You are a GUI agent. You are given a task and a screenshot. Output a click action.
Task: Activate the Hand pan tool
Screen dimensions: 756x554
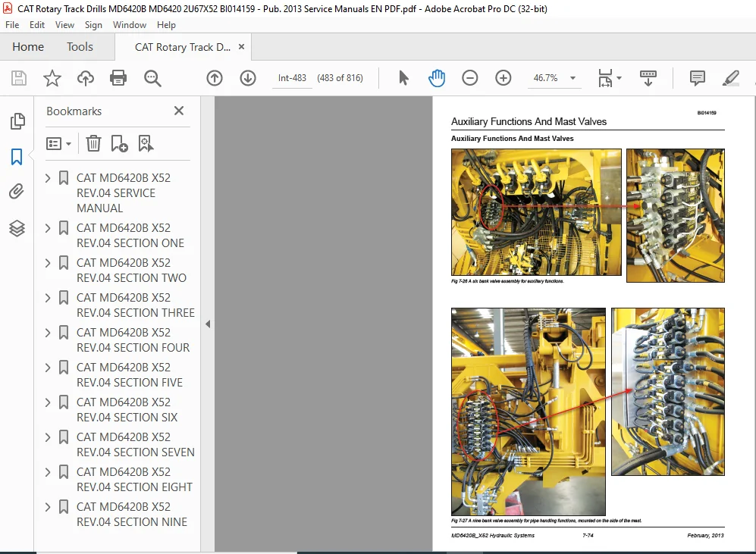point(437,78)
